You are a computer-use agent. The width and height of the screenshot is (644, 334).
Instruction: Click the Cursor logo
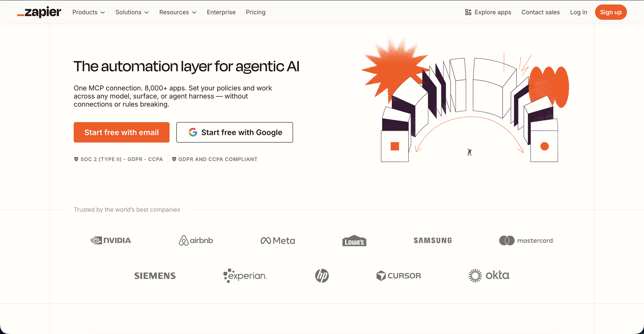click(398, 275)
